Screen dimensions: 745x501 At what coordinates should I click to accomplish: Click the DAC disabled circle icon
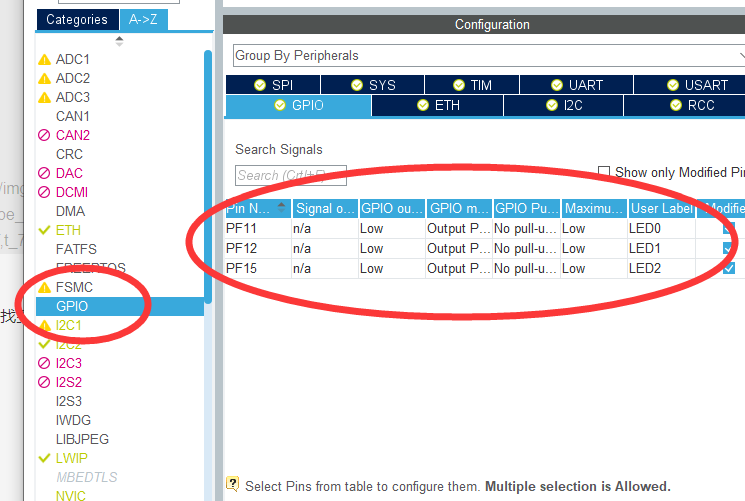[44, 173]
